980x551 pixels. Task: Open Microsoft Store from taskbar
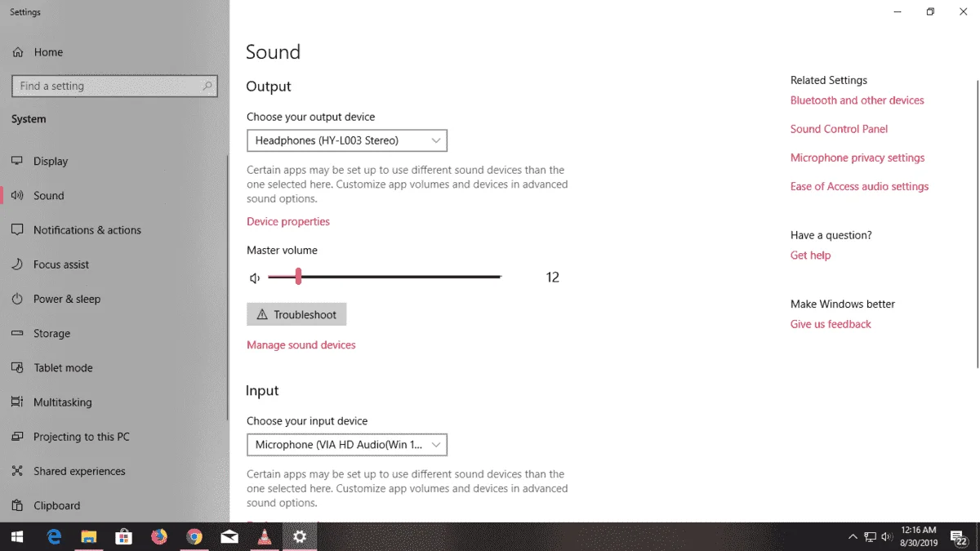pos(124,536)
